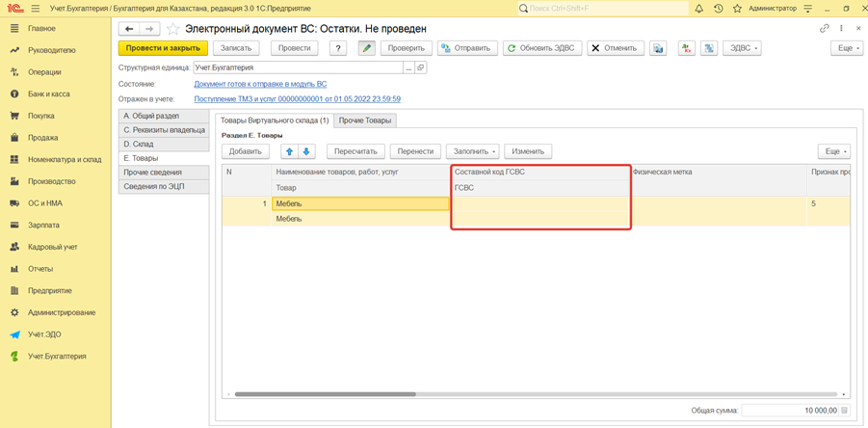Open the history clock icon
868x428 pixels.
[718, 9]
